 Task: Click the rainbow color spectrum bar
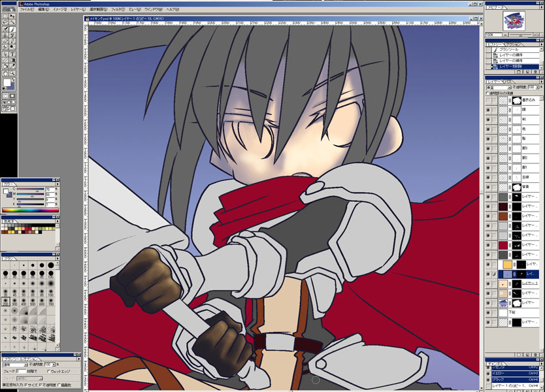(29, 209)
